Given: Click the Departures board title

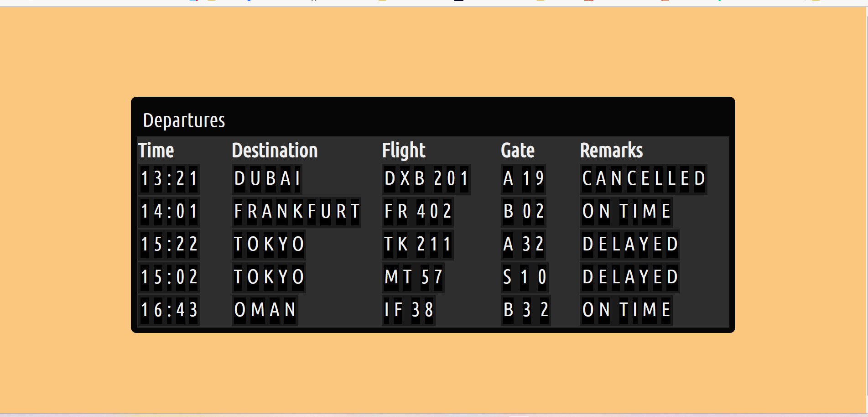Looking at the screenshot, I should pos(184,120).
